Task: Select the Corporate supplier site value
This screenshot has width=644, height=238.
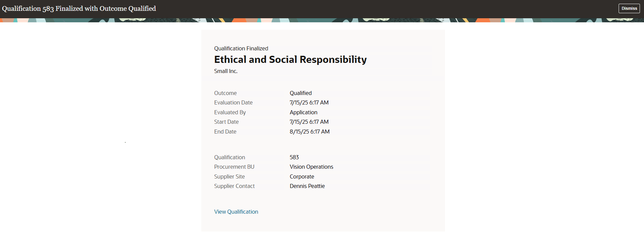Action: [302, 176]
